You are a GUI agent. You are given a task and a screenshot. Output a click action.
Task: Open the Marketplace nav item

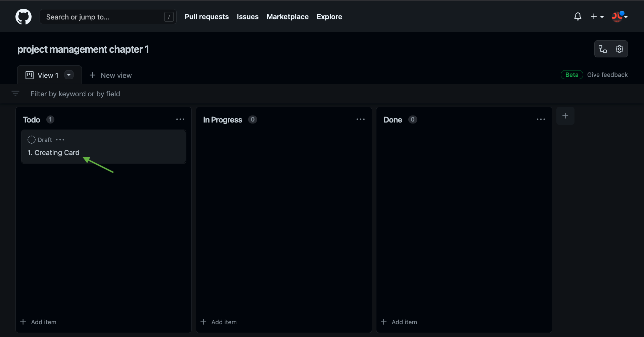(x=287, y=17)
